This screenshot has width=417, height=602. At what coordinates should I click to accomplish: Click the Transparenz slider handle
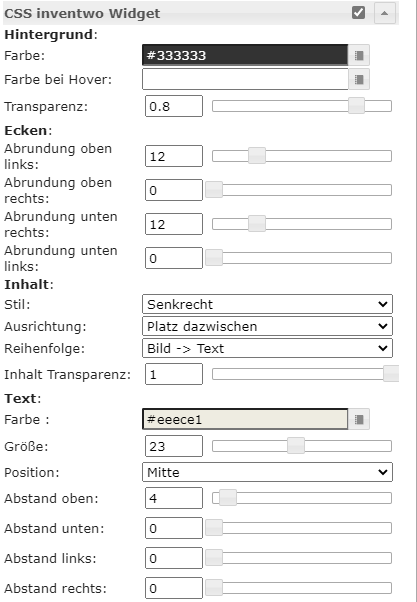356,106
